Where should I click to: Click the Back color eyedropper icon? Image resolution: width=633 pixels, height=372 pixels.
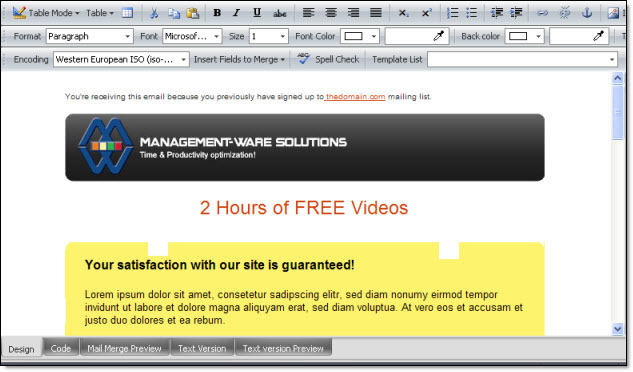(x=598, y=36)
